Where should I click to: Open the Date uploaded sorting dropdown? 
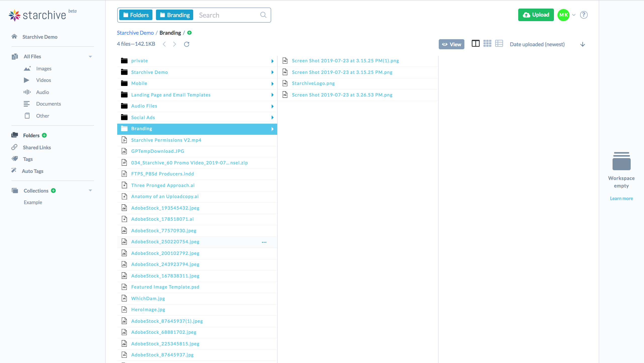point(537,44)
